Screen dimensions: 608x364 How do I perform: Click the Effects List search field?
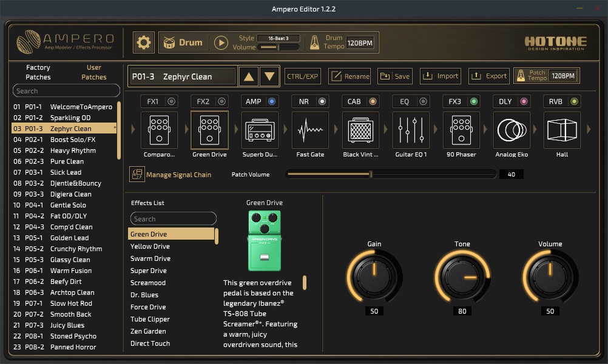click(x=174, y=218)
